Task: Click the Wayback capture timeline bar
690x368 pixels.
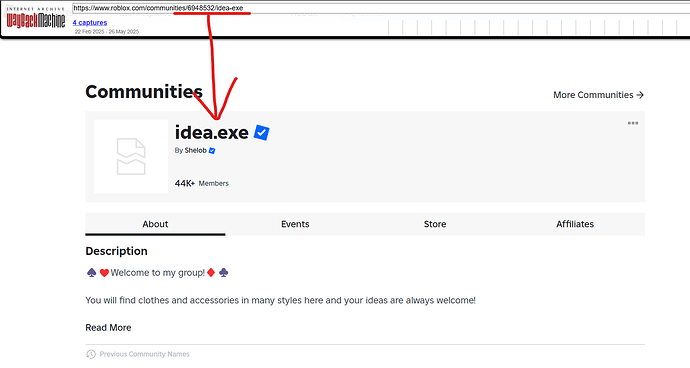Action: click(539, 27)
